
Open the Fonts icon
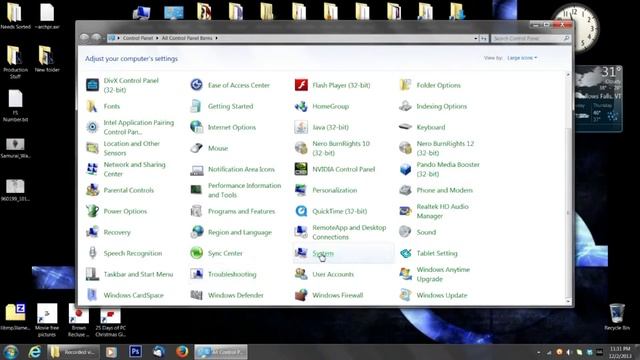tap(92, 106)
